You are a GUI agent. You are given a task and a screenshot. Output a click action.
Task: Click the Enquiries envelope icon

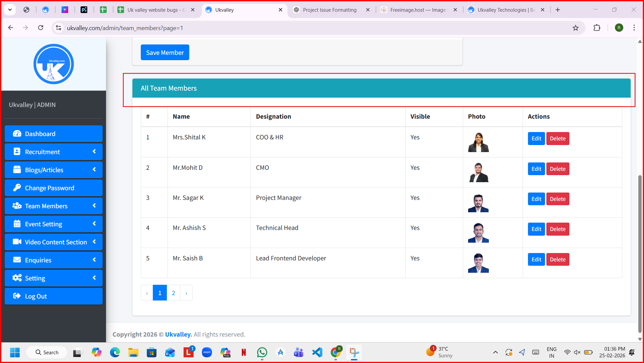(x=17, y=260)
